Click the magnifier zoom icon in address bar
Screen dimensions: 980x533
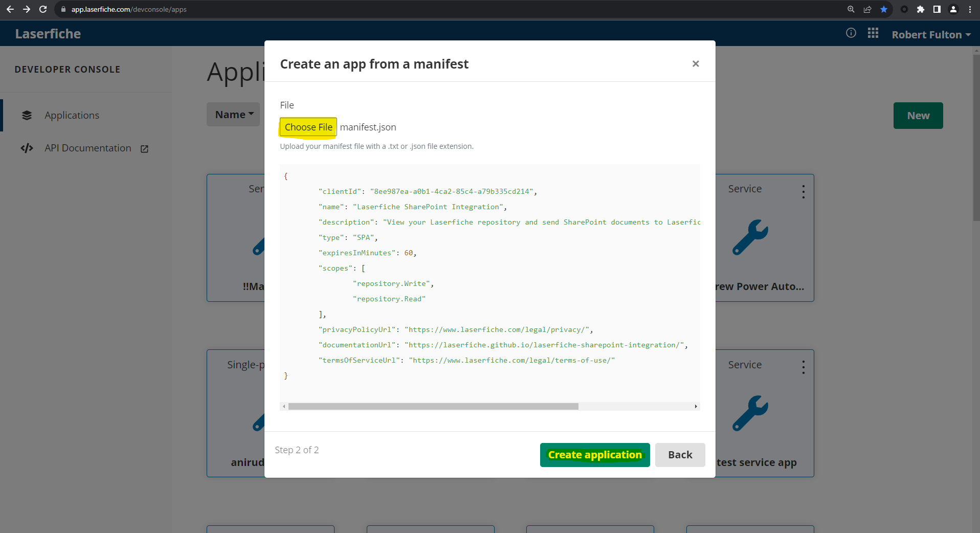[x=851, y=9]
